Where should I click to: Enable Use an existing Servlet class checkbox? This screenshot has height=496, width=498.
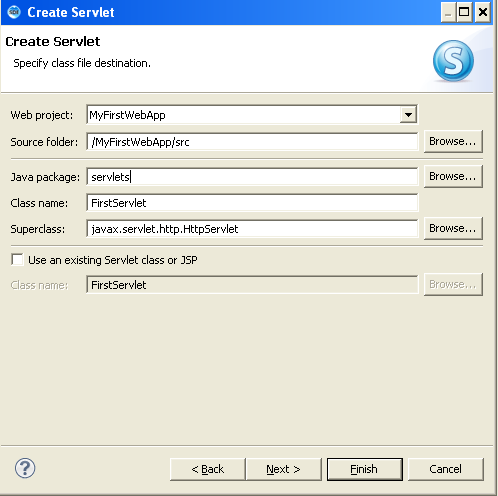click(x=17, y=259)
